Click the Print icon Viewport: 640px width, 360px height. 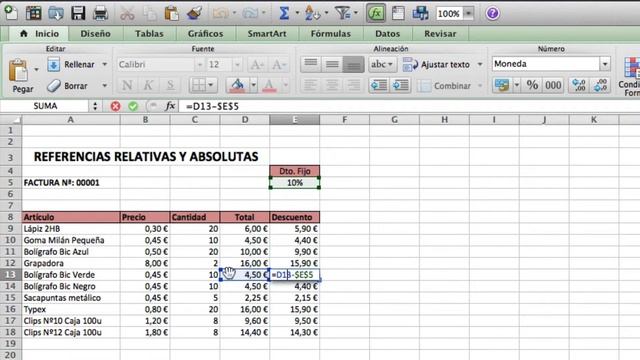click(x=100, y=13)
